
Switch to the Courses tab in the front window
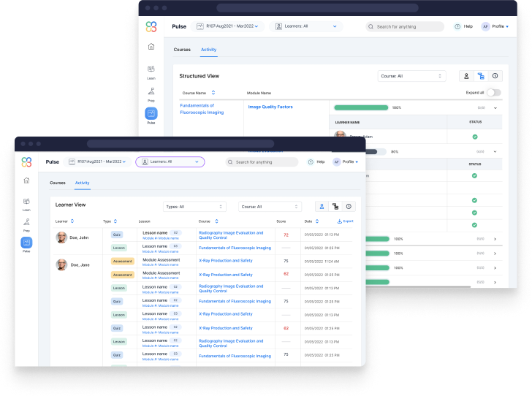(58, 183)
